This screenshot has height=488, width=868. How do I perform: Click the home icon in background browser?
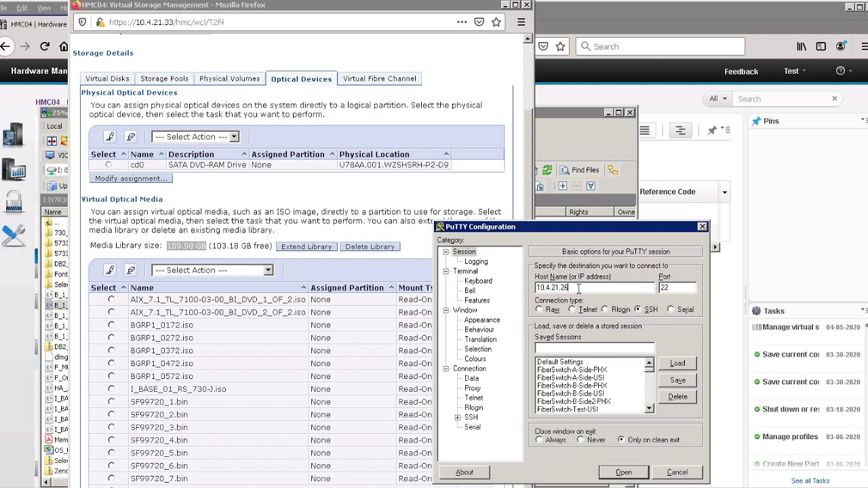[x=64, y=47]
